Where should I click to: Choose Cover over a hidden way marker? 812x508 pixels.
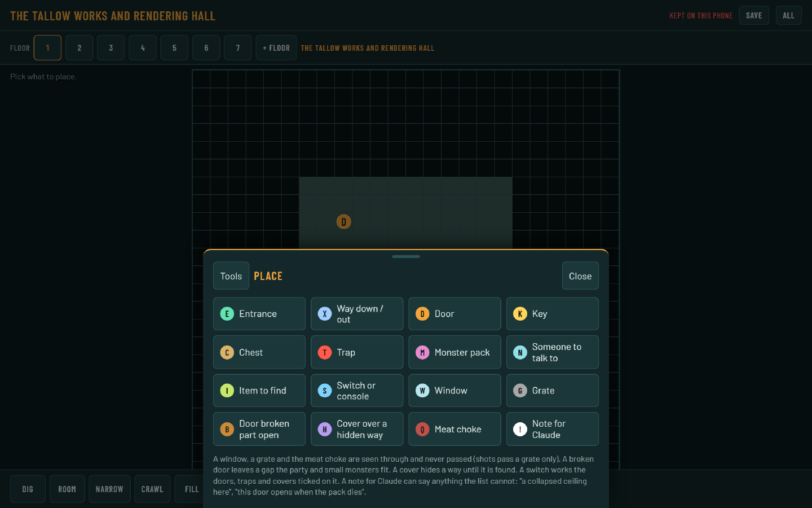pos(357,429)
